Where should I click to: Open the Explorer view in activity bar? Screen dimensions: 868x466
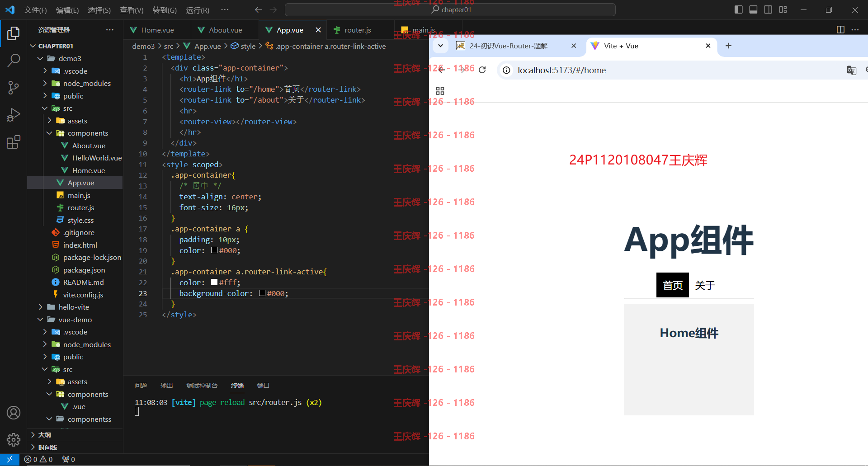click(14, 33)
